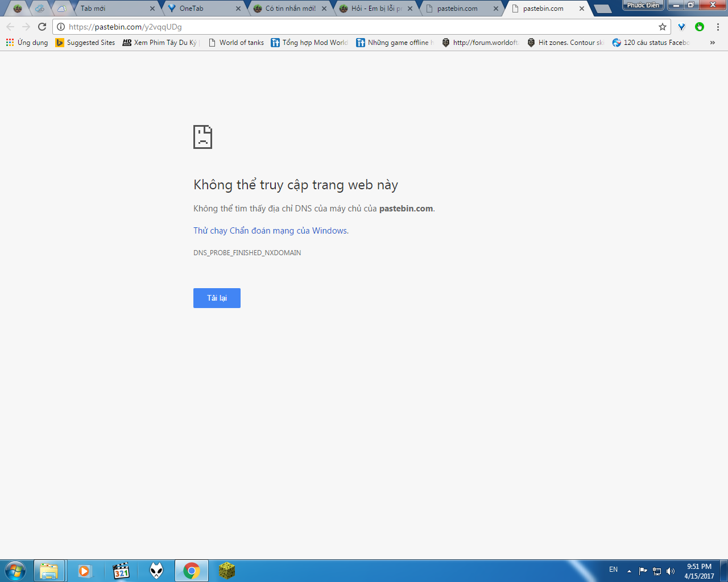The width and height of the screenshot is (728, 582).
Task: Close the Có tin nhắn mới! tab
Action: pyautogui.click(x=324, y=9)
